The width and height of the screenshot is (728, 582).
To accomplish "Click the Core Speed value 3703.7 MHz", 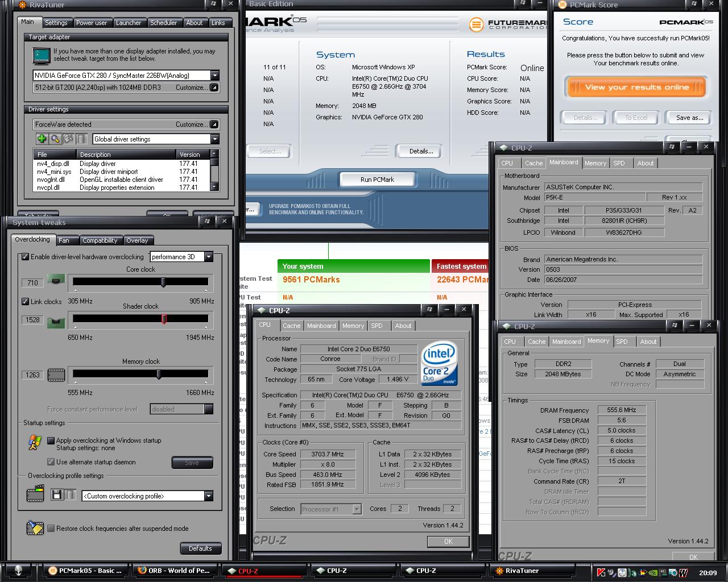I will click(328, 454).
